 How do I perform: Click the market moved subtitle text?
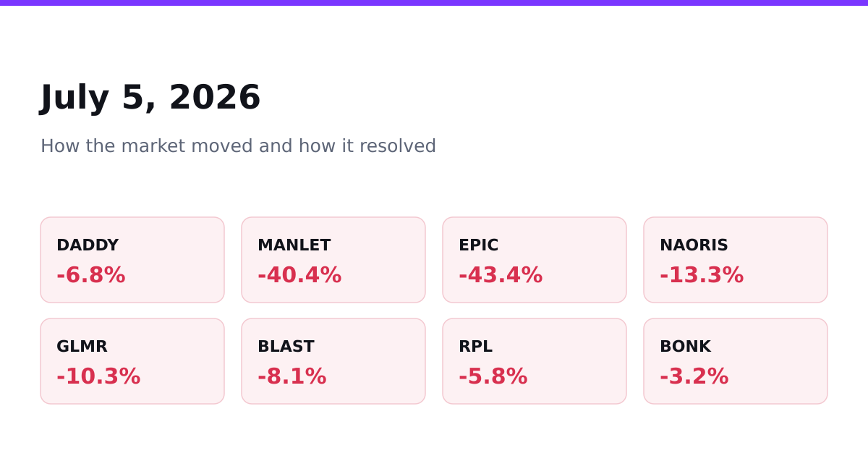[x=238, y=146]
